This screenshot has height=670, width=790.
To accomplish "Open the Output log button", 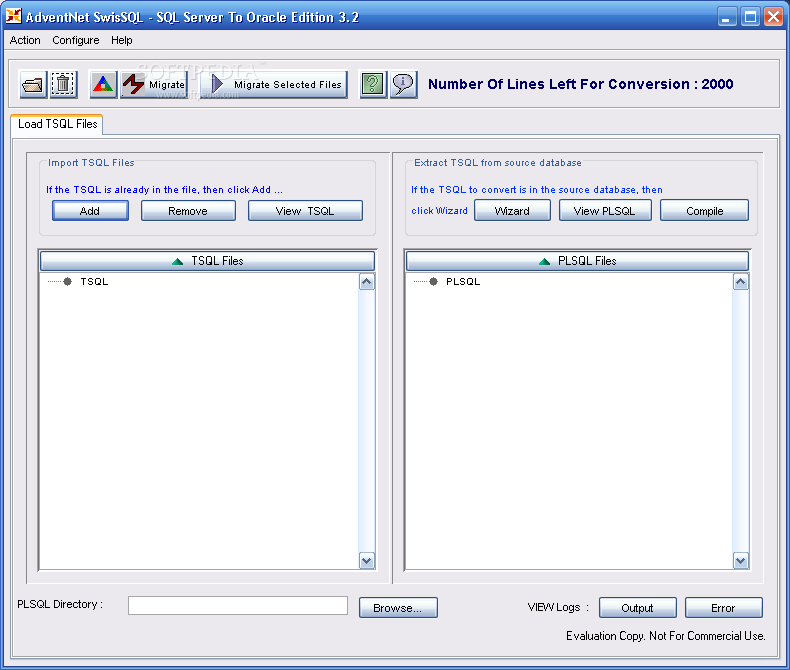I will 637,608.
